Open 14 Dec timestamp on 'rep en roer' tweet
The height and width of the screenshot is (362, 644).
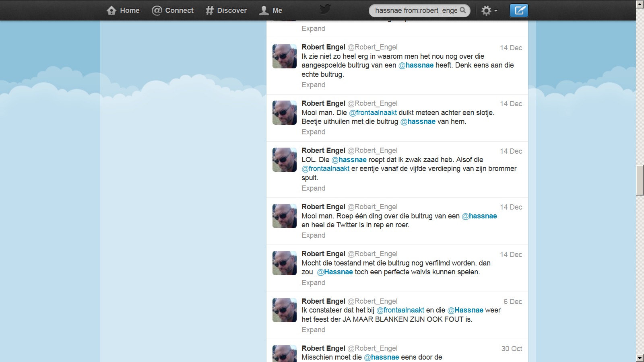click(x=511, y=207)
